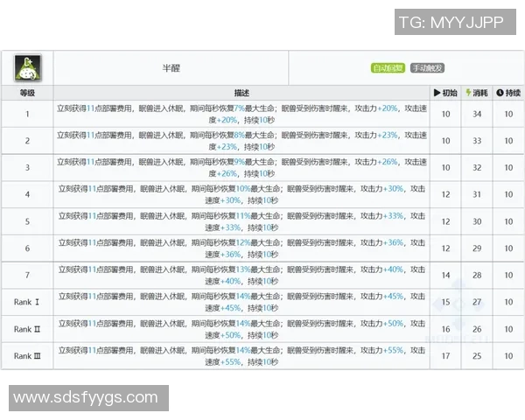Image resolution: width=525 pixels, height=420 pixels.
Task: Click the 初始 value 17
Action: point(445,356)
